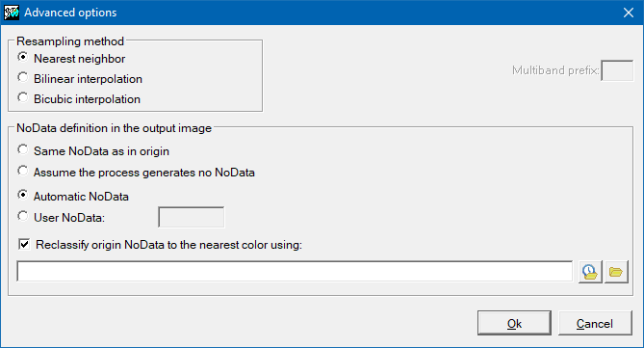Focus the nearest color file path field
Image resolution: width=644 pixels, height=348 pixels.
point(295,272)
